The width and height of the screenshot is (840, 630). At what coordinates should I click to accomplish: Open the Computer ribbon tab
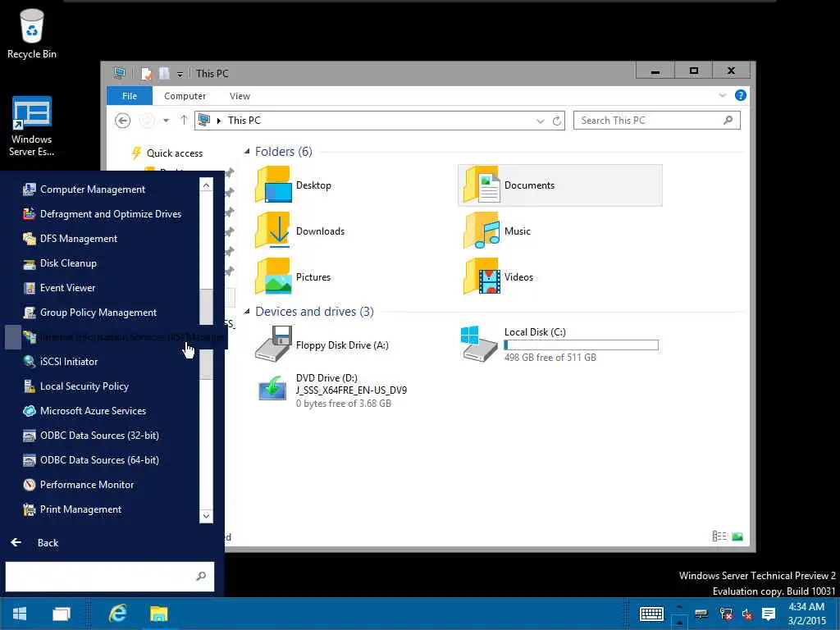point(185,96)
